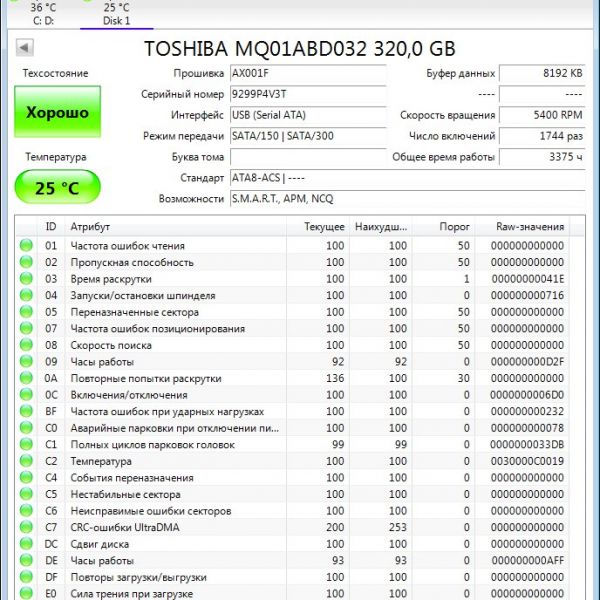
Task: Sort by ID column header
Action: click(x=51, y=227)
